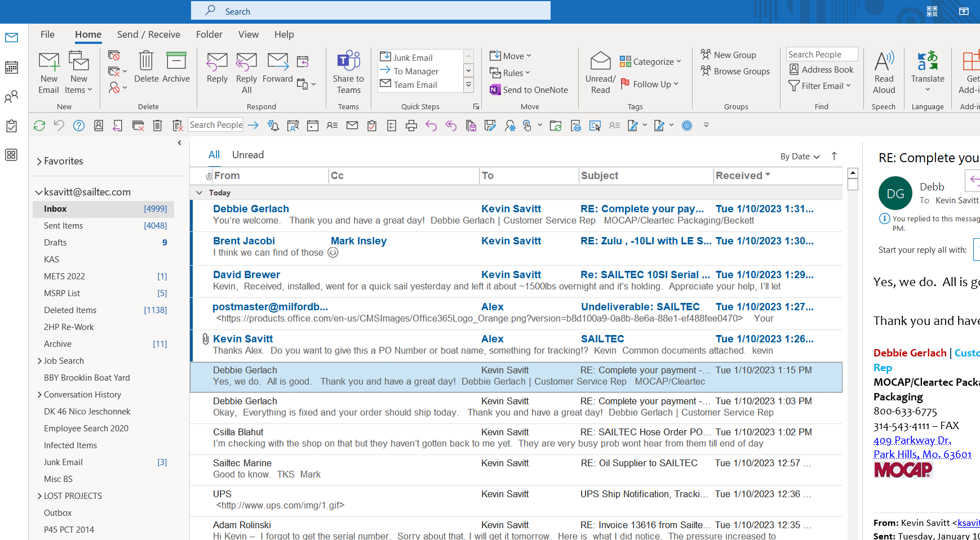Open the File menu tab
The width and height of the screenshot is (980, 540).
(48, 34)
